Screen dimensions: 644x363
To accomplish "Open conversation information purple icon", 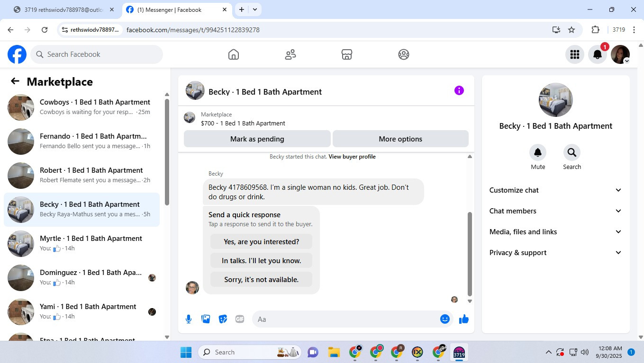I will click(x=459, y=90).
